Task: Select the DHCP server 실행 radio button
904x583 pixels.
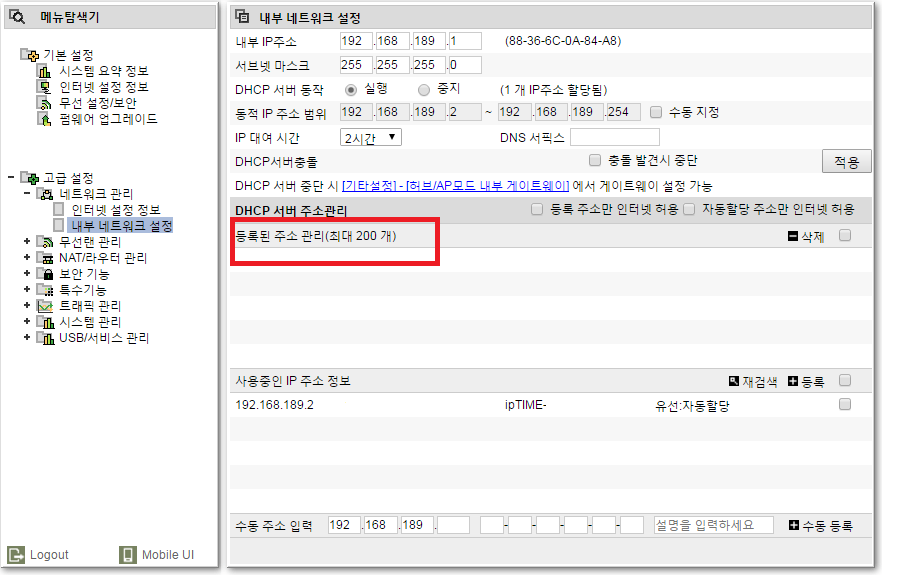Action: (x=351, y=90)
